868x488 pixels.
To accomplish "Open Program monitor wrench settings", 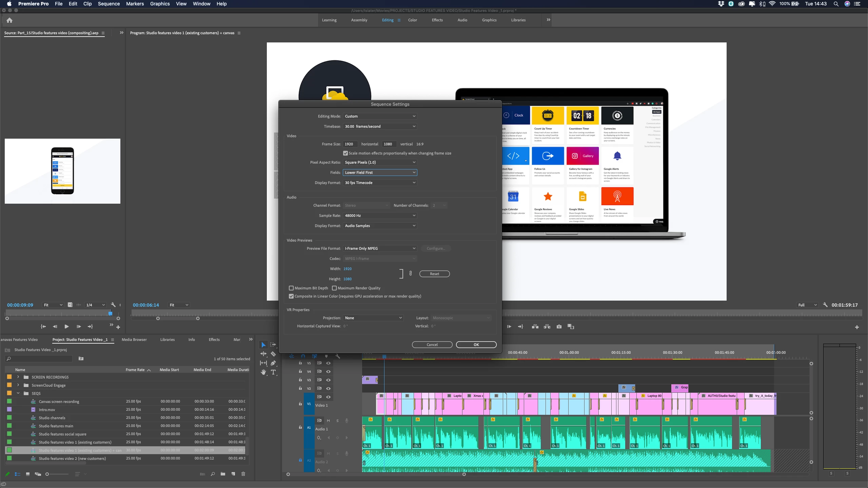I will click(x=825, y=305).
